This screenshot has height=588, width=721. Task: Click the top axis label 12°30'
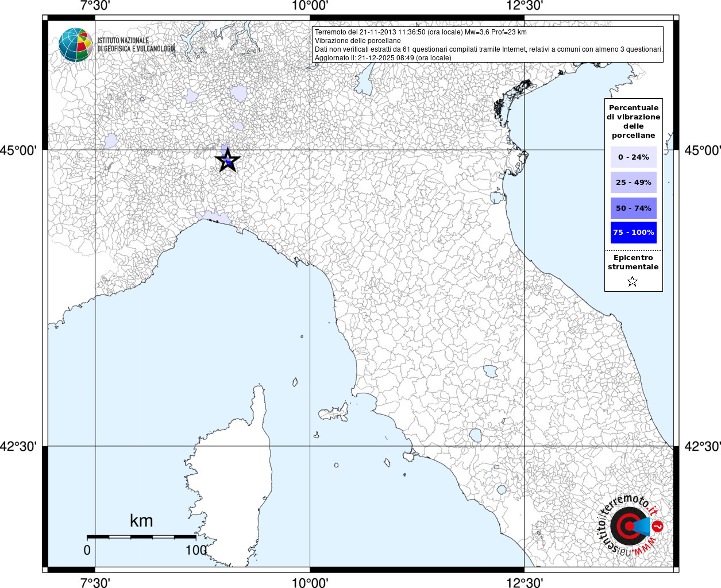pos(525,6)
